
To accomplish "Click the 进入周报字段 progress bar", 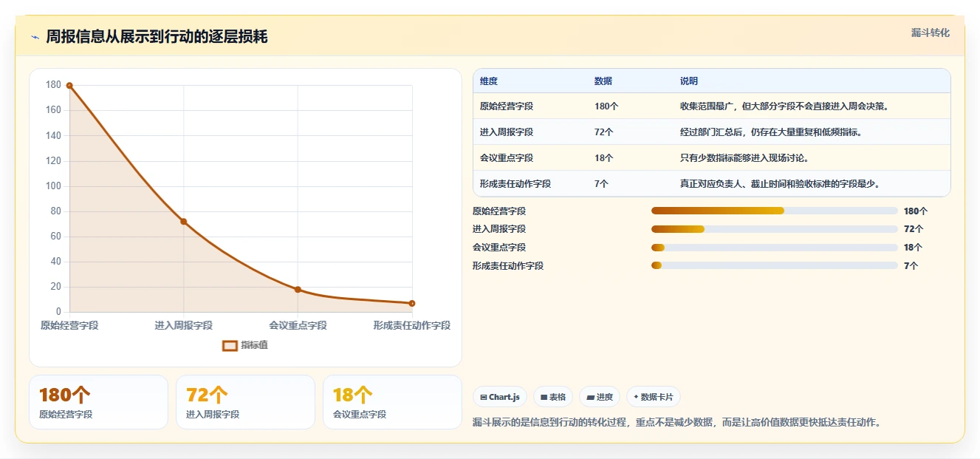I will click(x=774, y=229).
